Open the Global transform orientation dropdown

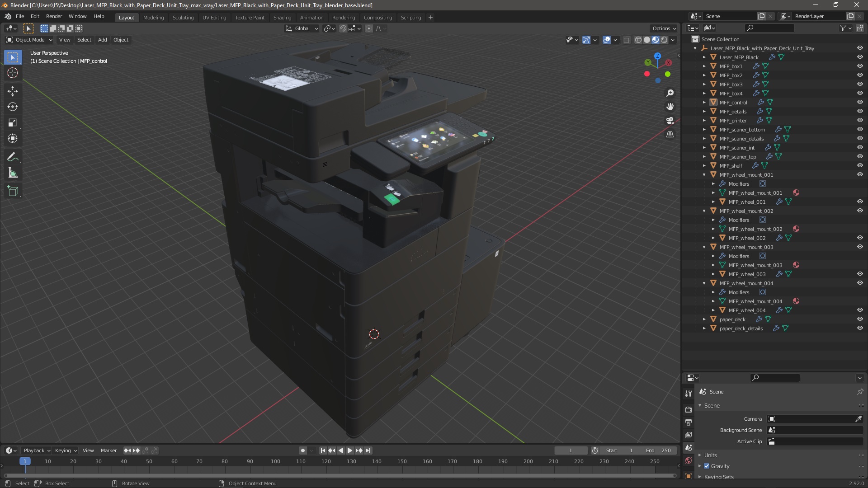coord(302,28)
